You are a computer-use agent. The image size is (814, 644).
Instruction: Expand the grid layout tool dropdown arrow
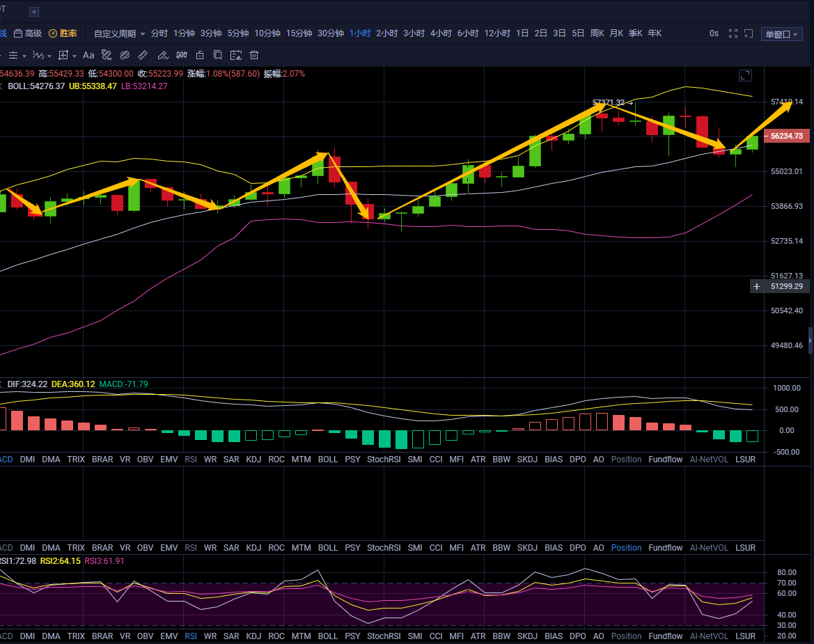point(74,55)
